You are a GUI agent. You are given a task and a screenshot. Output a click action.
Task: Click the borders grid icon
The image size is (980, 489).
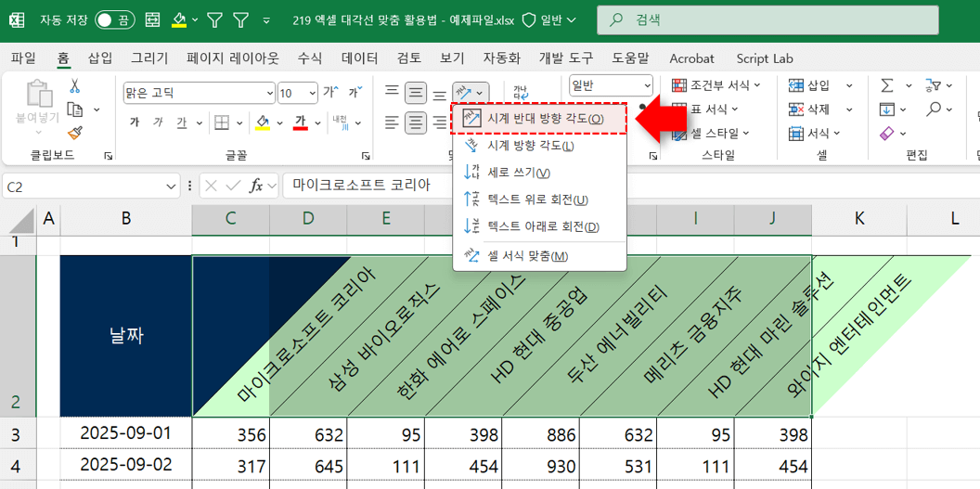click(222, 122)
